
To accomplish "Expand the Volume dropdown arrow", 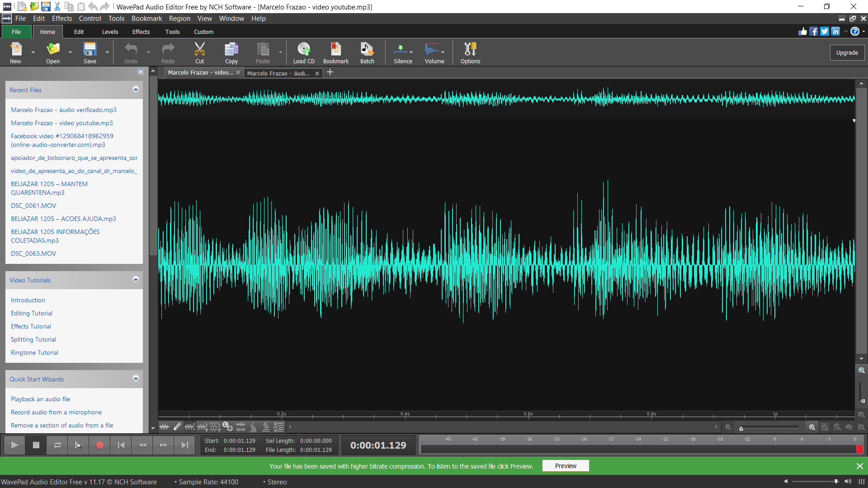I will (x=443, y=52).
